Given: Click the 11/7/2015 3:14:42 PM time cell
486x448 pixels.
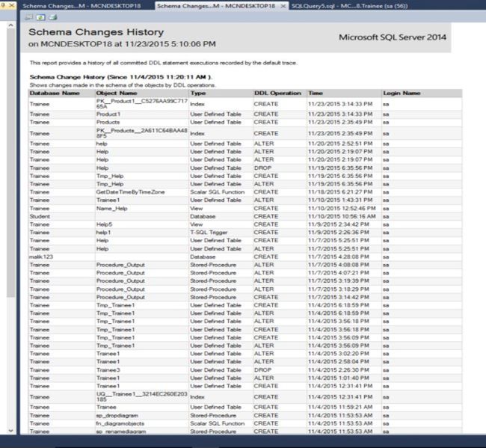Looking at the screenshot, I should (x=339, y=297).
